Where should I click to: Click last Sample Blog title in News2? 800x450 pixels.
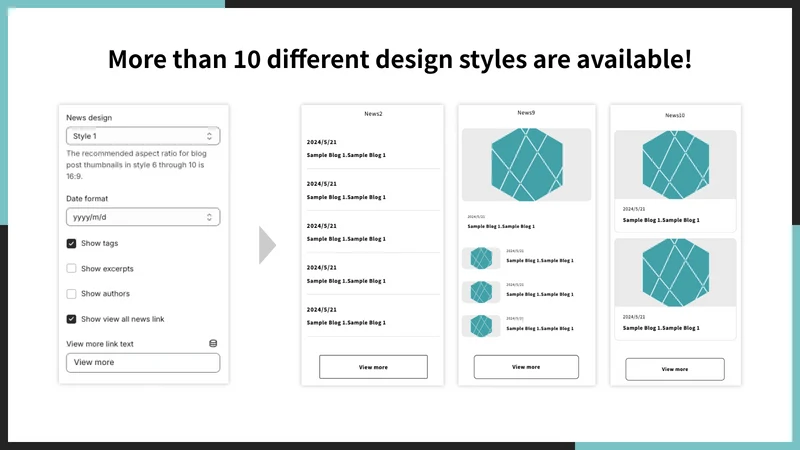[346, 322]
